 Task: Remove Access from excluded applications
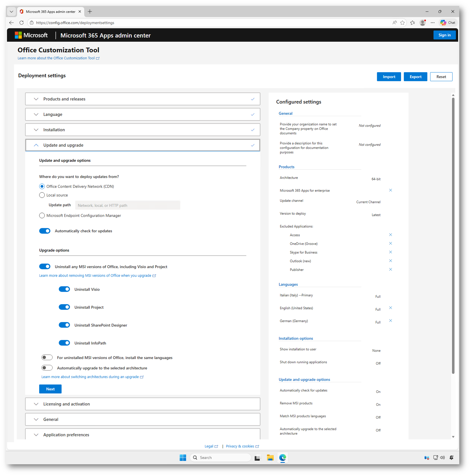point(390,235)
